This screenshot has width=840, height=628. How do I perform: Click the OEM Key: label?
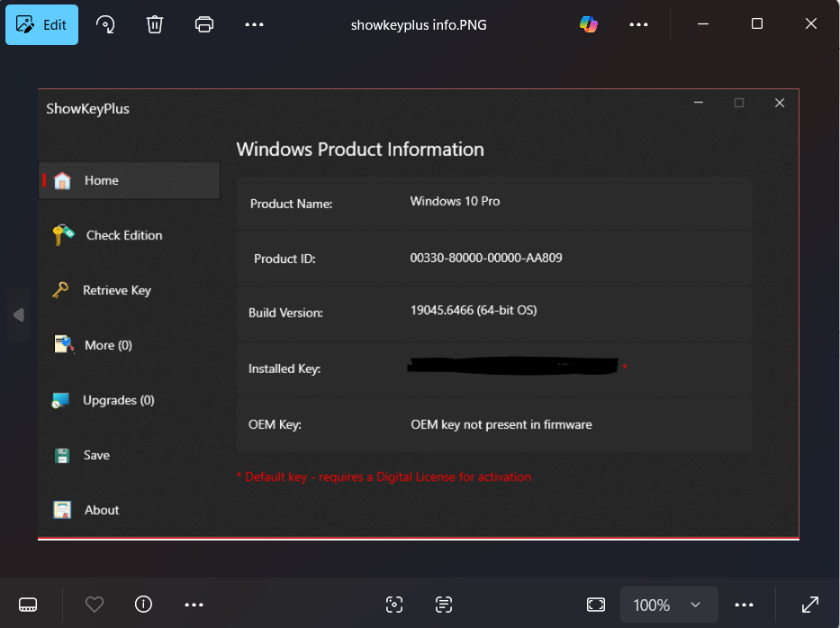275,424
